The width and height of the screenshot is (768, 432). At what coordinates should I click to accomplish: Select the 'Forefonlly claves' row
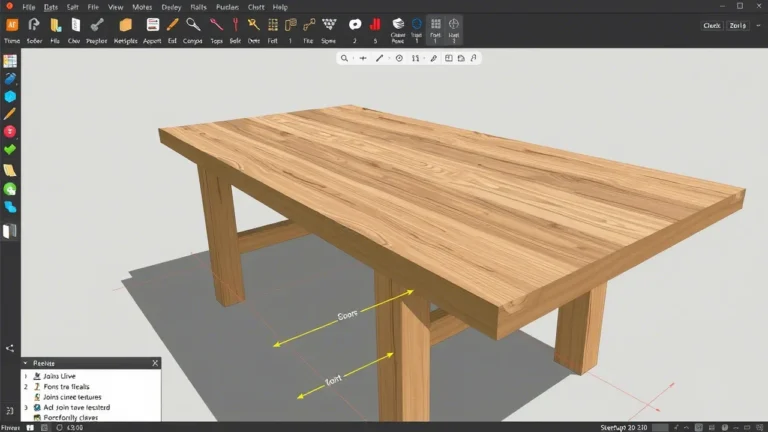[91, 418]
